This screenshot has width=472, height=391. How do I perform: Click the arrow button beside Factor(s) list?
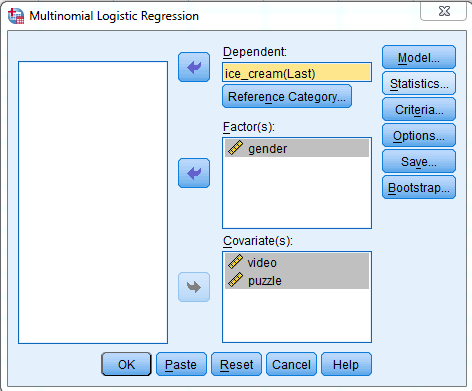tap(194, 173)
